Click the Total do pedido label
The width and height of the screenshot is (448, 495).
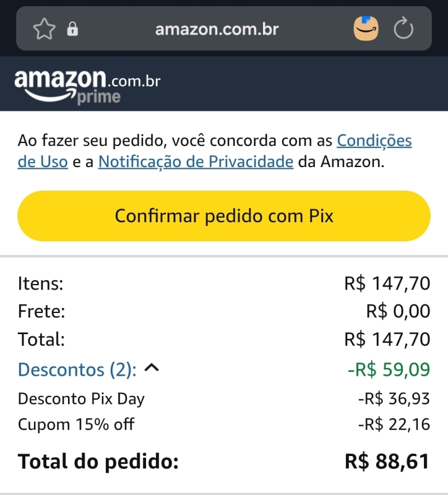[x=98, y=461]
